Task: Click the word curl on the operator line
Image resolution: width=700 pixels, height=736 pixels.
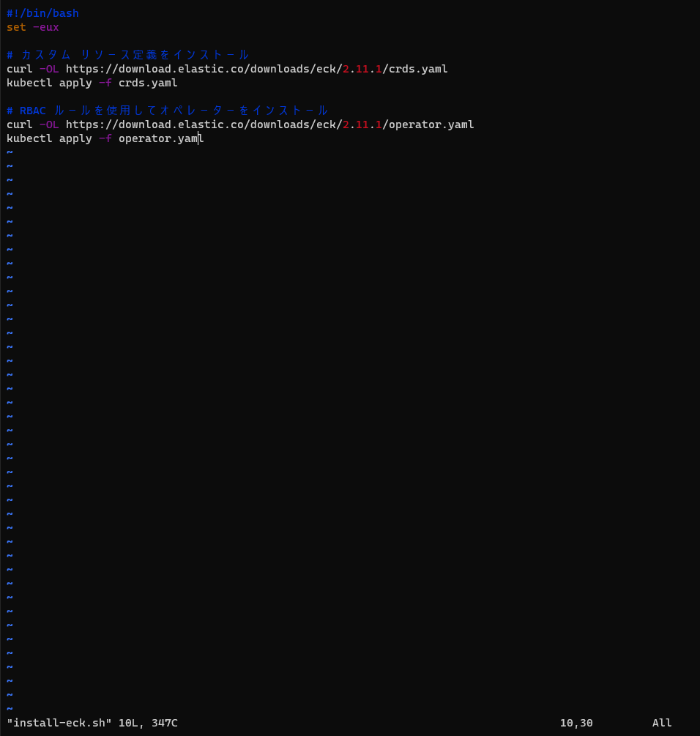Action: pos(18,124)
